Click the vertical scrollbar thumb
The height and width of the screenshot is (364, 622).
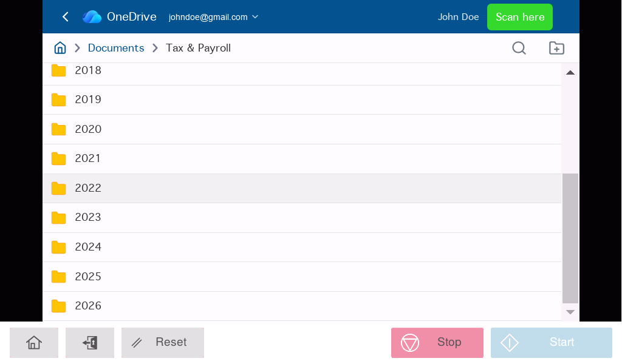[x=570, y=238]
